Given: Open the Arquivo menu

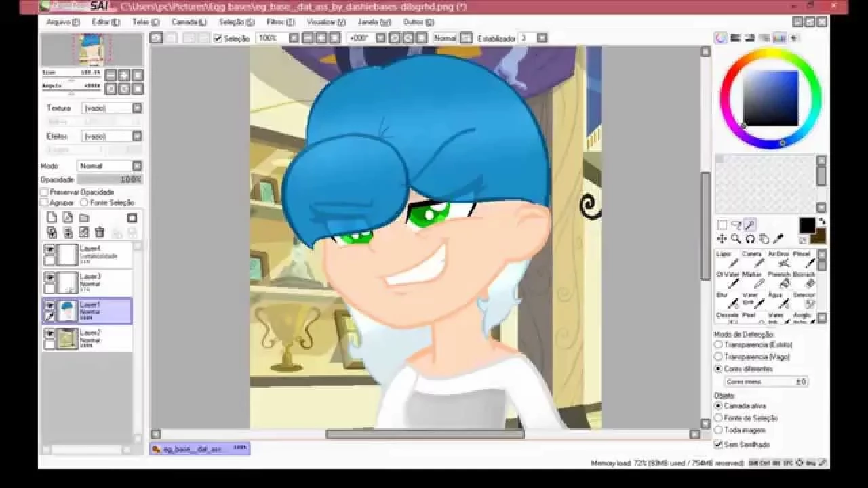Looking at the screenshot, I should click(62, 22).
